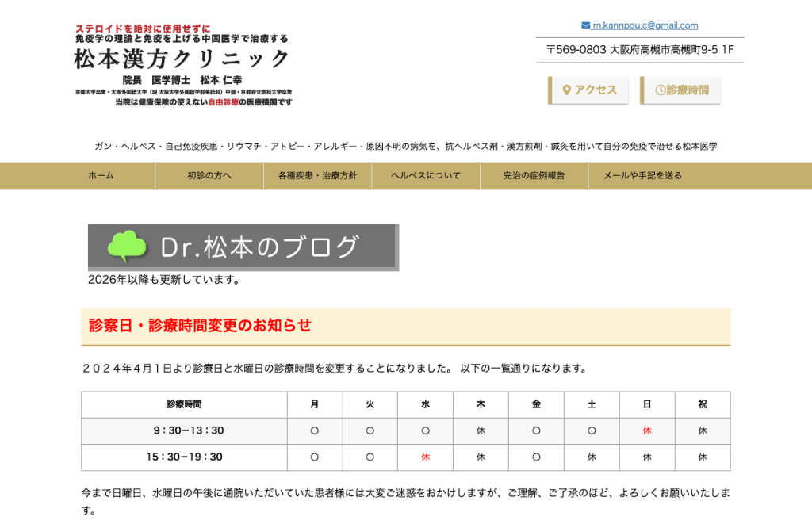Open the 診療時間 button
The height and width of the screenshot is (528, 812).
pyautogui.click(x=680, y=90)
